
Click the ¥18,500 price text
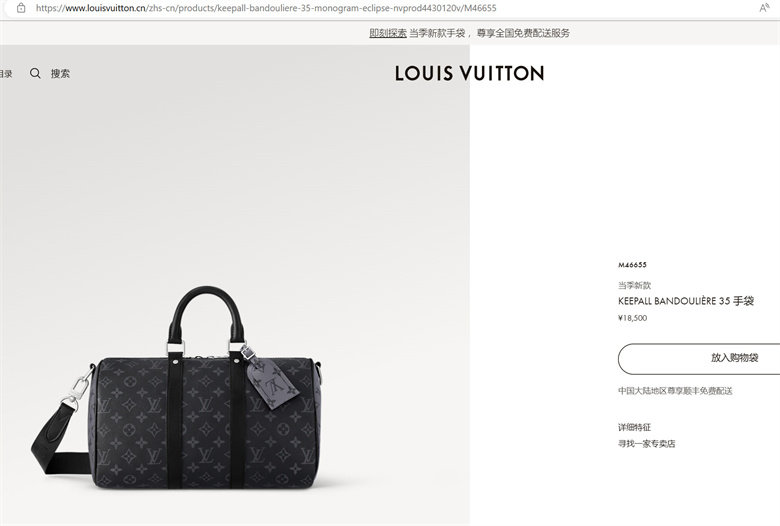pyautogui.click(x=632, y=318)
